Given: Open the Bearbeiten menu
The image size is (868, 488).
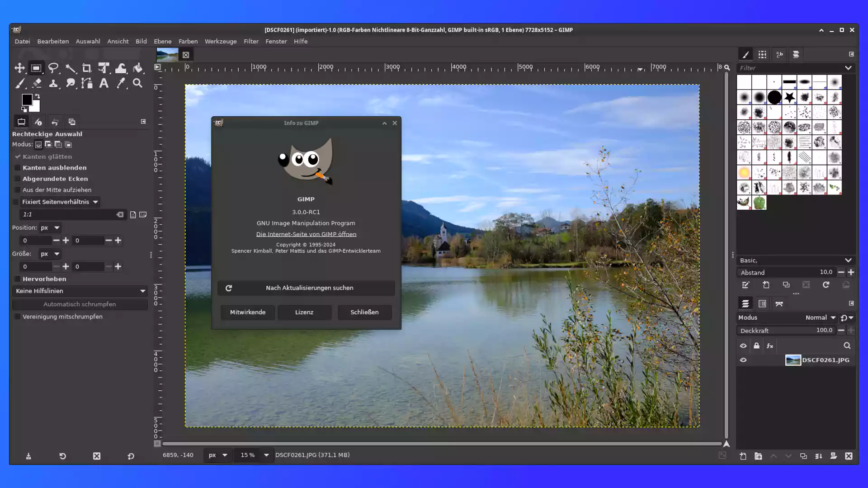Looking at the screenshot, I should coord(53,41).
